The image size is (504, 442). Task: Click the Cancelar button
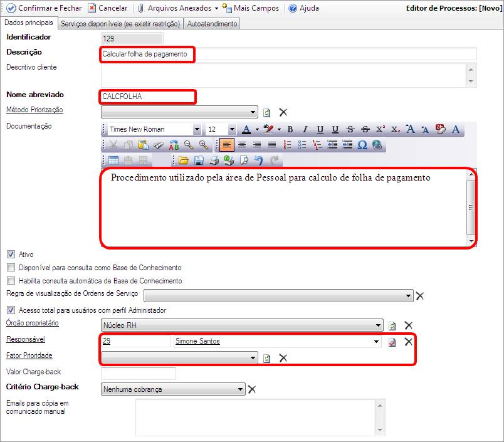pos(108,8)
